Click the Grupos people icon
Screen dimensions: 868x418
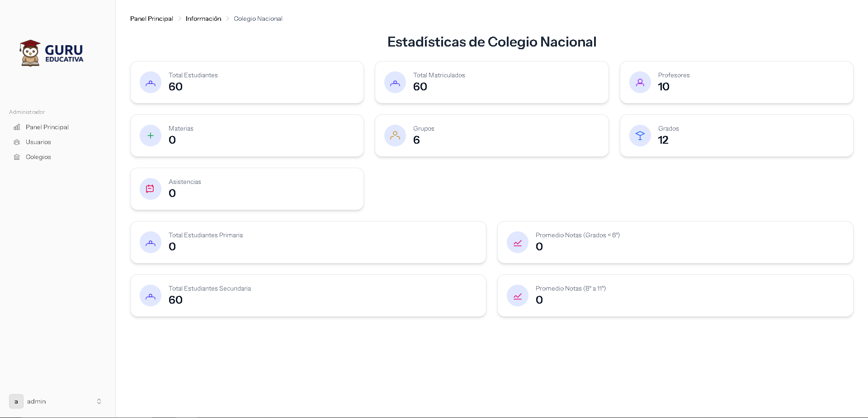coord(395,135)
